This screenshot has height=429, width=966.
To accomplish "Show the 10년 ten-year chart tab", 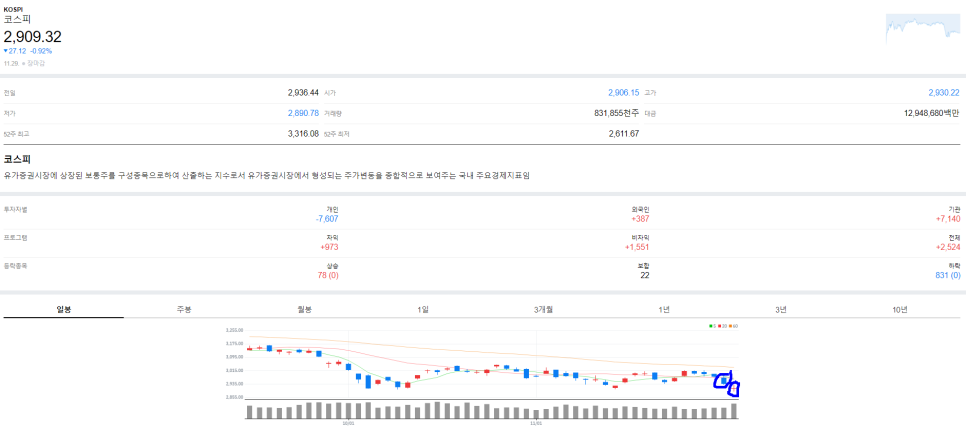I will coord(899,309).
